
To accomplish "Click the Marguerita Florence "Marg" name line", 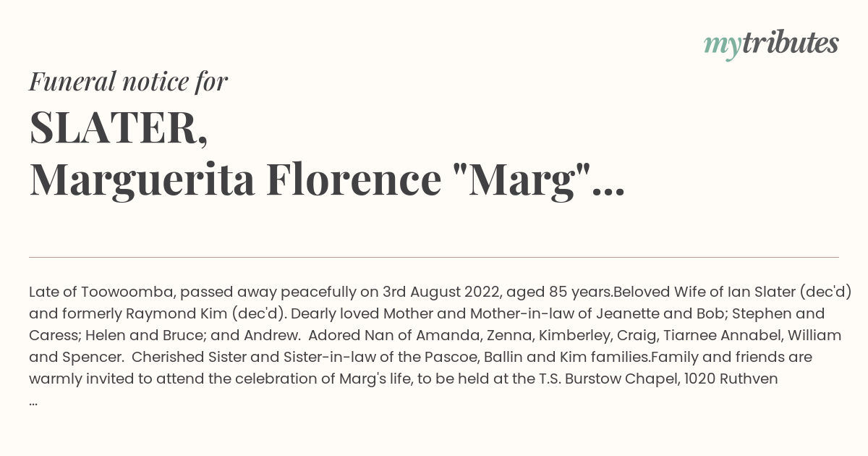I will [x=310, y=180].
